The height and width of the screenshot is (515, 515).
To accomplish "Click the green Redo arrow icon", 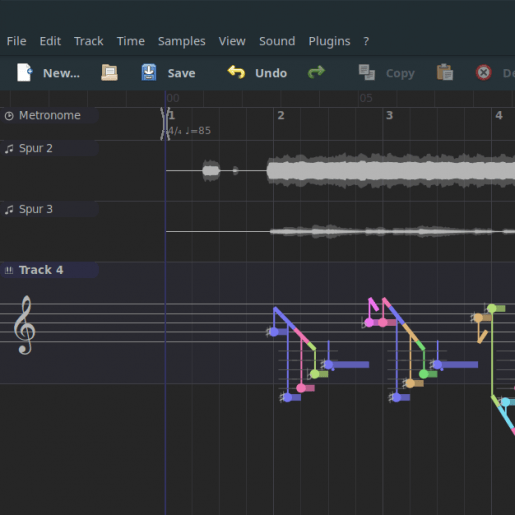I will click(x=316, y=72).
